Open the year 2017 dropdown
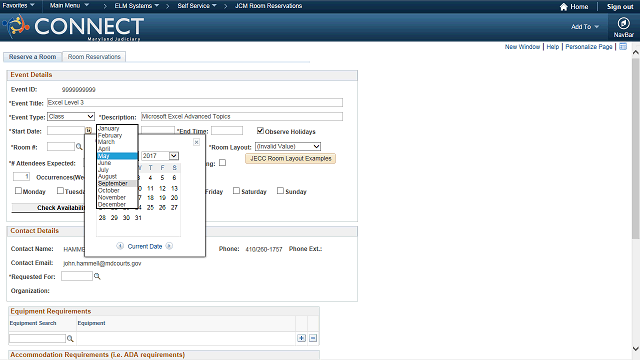 click(160, 156)
